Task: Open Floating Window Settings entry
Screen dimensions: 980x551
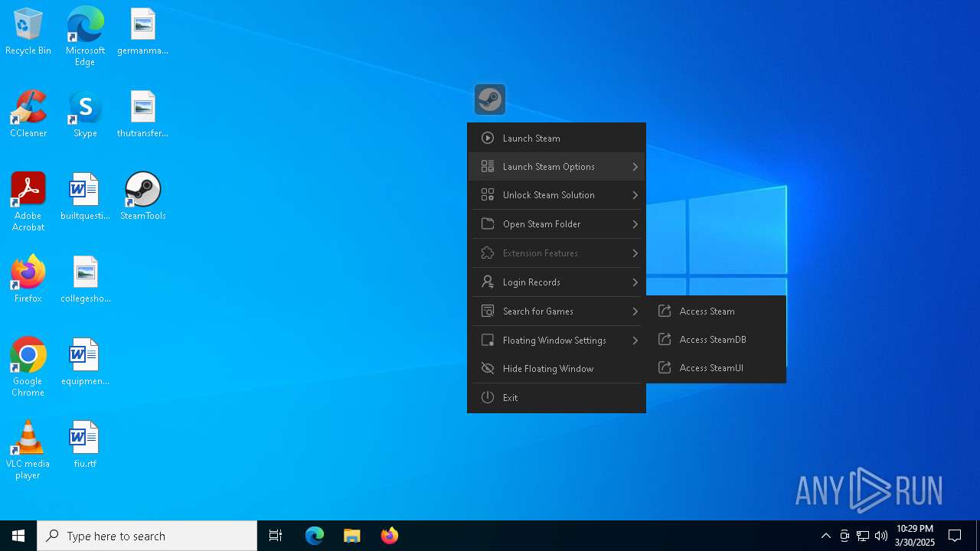Action: coord(557,341)
